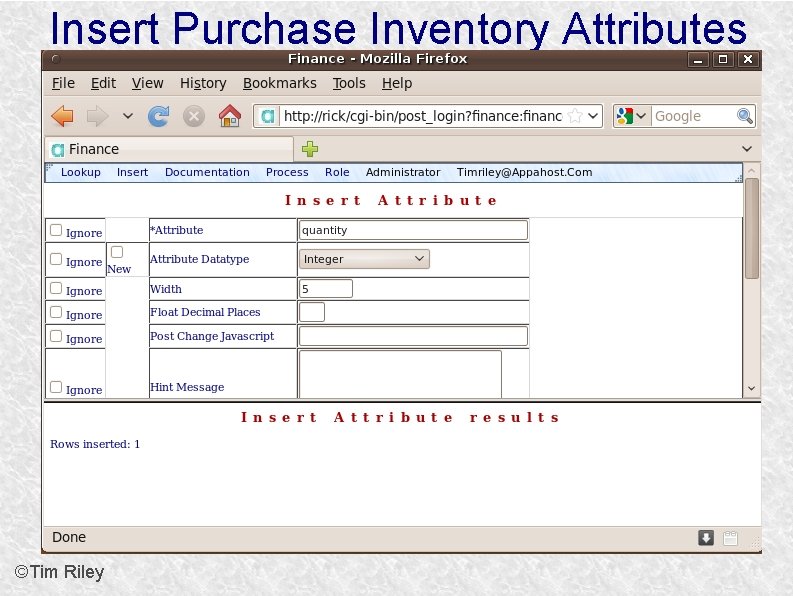
Task: Open the Help menu
Action: point(397,83)
